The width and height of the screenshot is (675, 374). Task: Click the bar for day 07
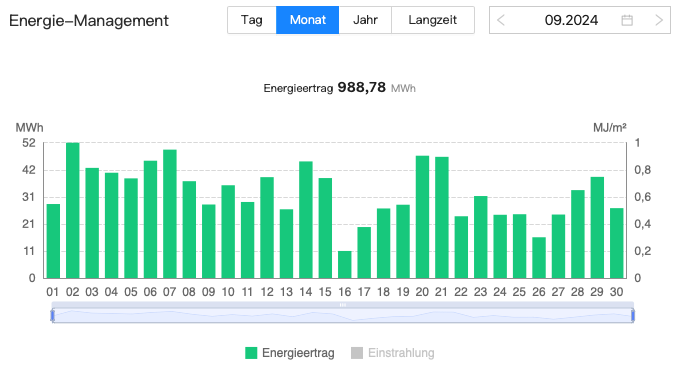(170, 214)
